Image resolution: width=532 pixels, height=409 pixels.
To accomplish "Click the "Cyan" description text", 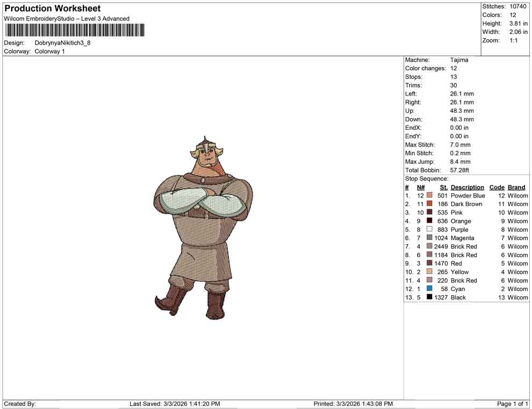I will [x=458, y=289].
